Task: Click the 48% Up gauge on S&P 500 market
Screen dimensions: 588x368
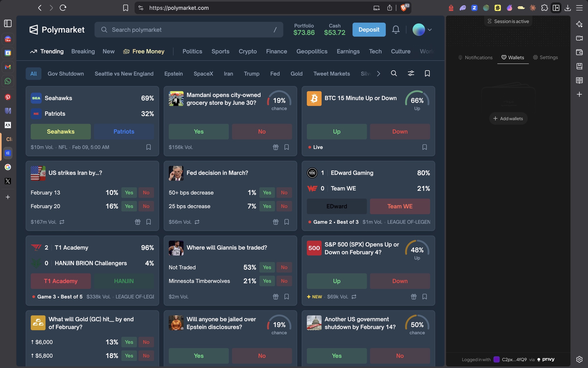Action: click(x=417, y=250)
